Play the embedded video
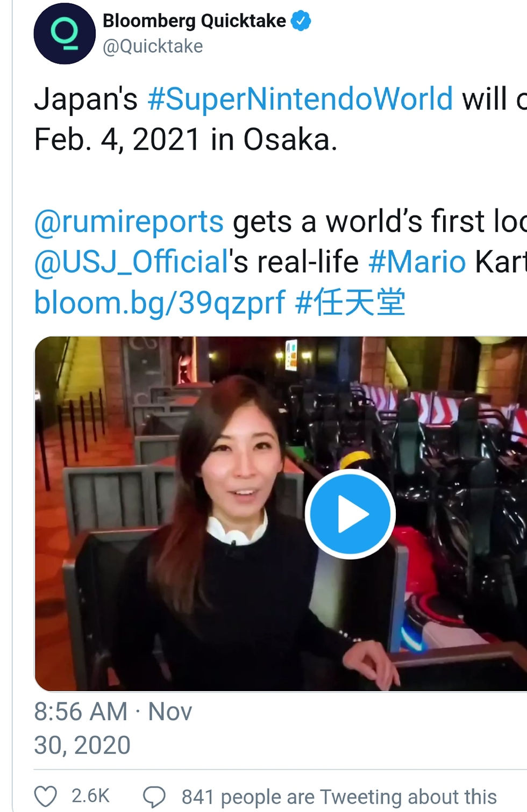Screen dimensions: 527x812 click(x=350, y=514)
